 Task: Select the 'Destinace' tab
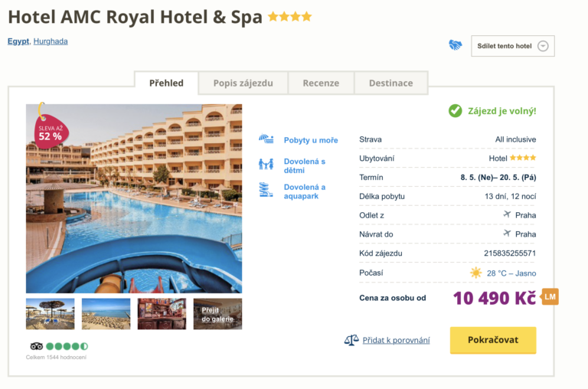point(390,83)
